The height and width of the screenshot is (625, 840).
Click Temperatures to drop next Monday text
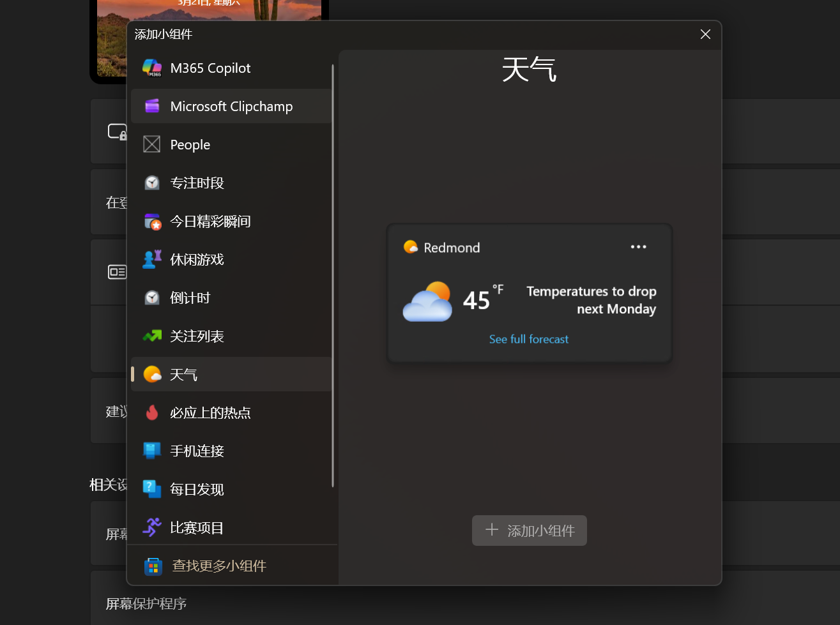[x=591, y=300]
